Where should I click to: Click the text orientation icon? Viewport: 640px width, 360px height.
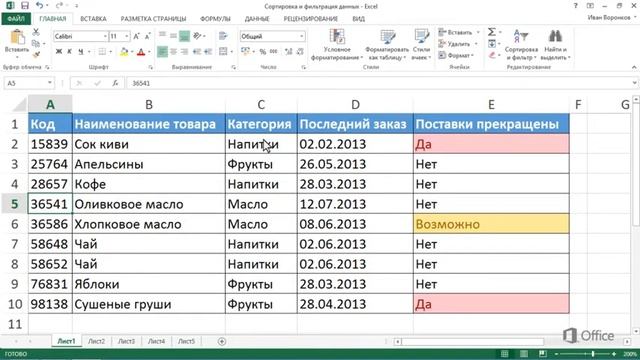coord(197,36)
